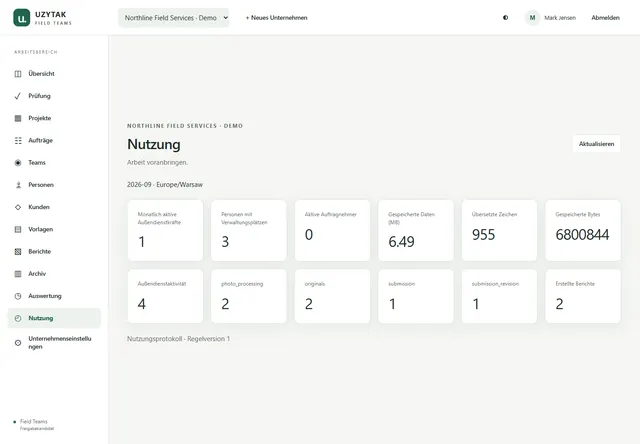Click the submission_revision card

(499, 296)
